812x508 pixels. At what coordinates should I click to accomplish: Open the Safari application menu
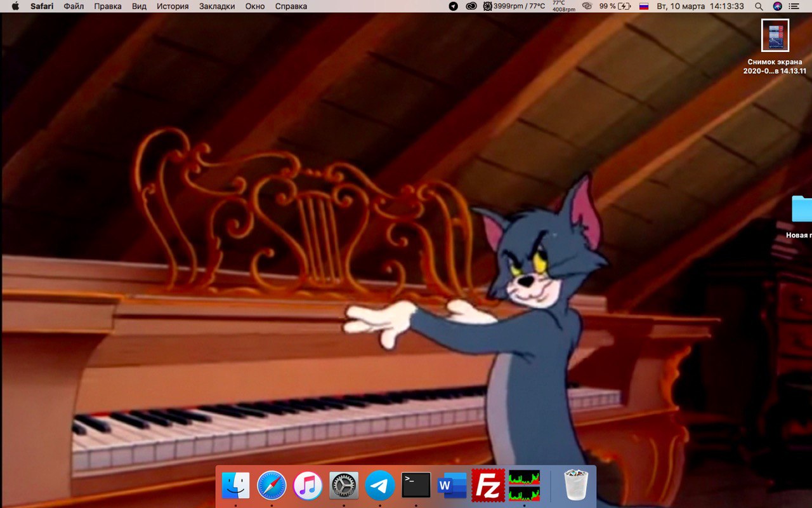(x=42, y=6)
